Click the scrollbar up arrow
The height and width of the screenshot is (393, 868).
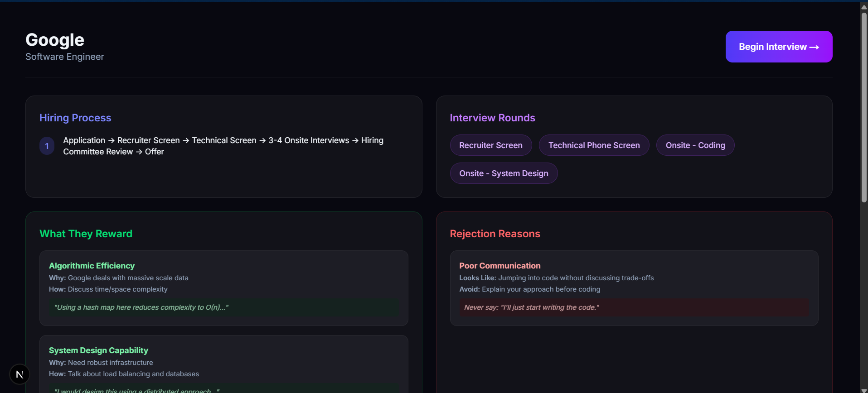pyautogui.click(x=864, y=7)
